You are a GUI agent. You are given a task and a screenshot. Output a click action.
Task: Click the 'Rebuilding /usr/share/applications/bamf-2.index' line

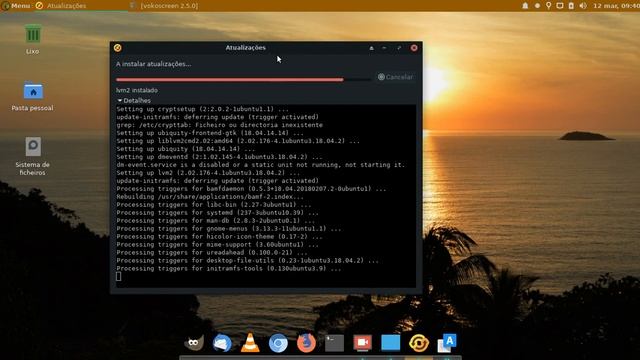pos(210,197)
